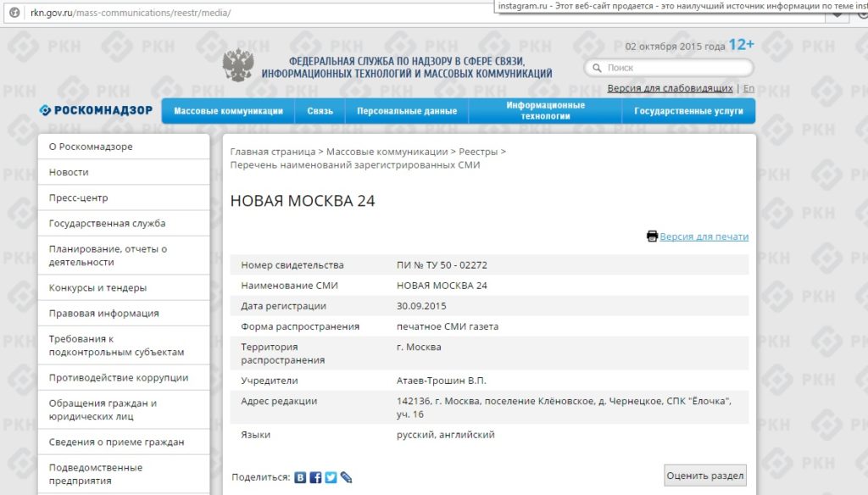Click the Номер свидетельства label

tap(292, 265)
